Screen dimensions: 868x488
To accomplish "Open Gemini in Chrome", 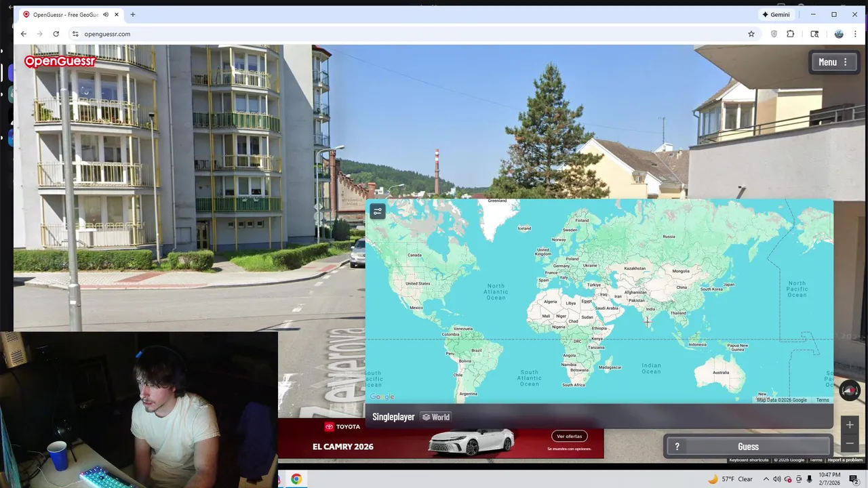I will pos(776,14).
